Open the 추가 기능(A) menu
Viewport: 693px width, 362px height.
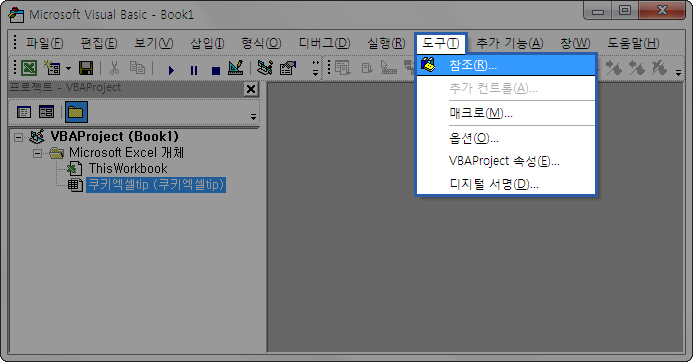point(510,43)
